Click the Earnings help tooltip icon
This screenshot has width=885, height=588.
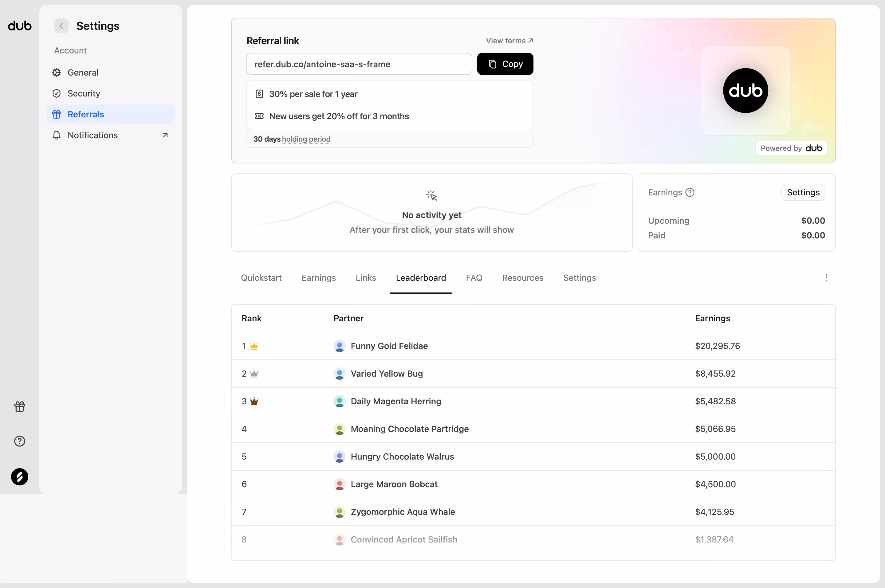point(690,192)
